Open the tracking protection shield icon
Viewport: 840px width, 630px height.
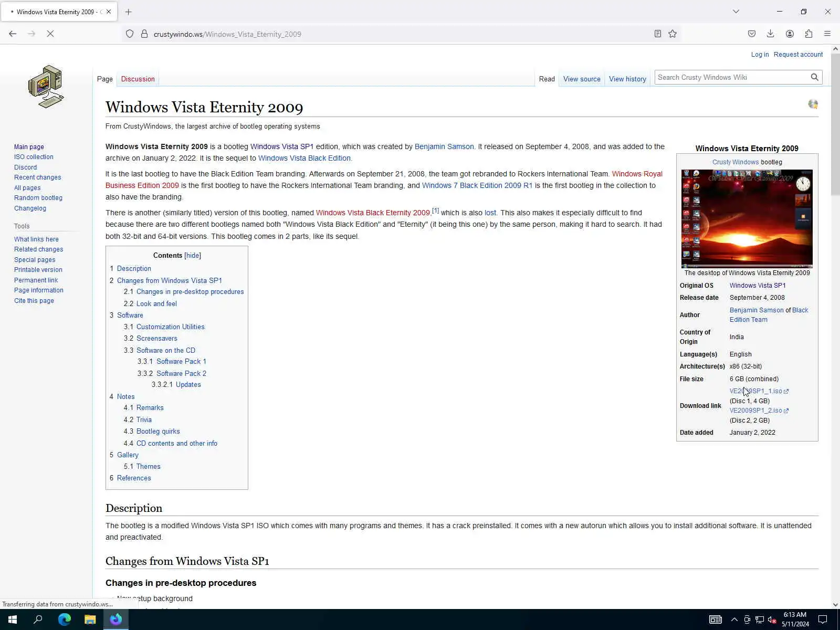click(130, 34)
